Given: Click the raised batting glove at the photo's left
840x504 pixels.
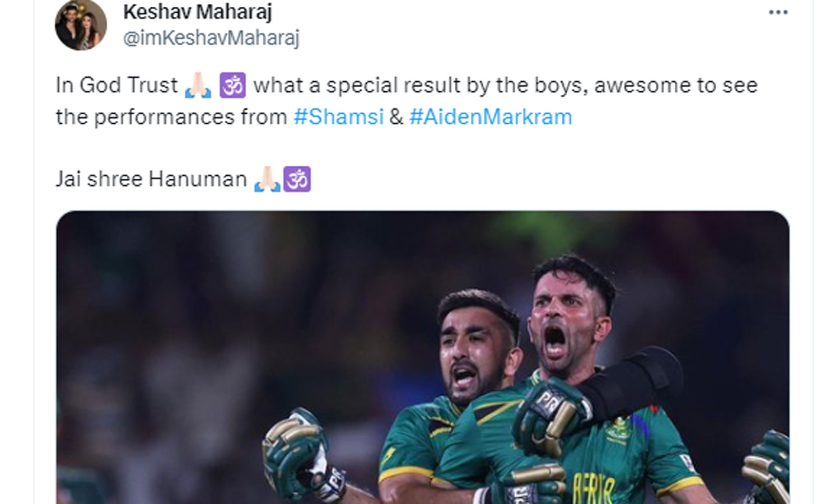Looking at the screenshot, I should pyautogui.click(x=297, y=448).
